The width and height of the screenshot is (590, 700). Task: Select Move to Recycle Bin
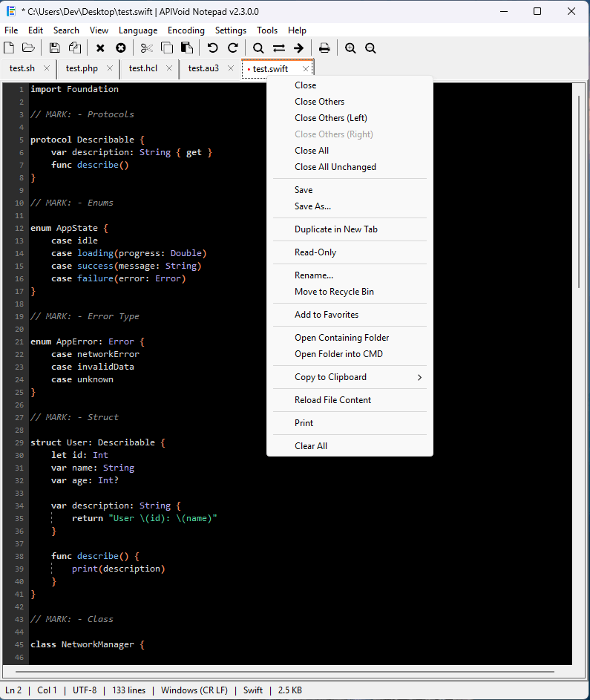[350, 292]
